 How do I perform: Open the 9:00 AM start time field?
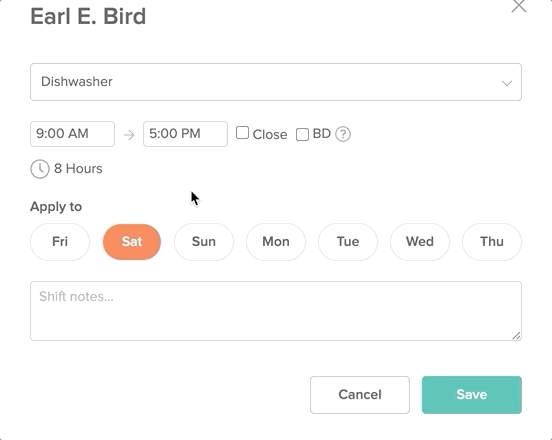[73, 134]
